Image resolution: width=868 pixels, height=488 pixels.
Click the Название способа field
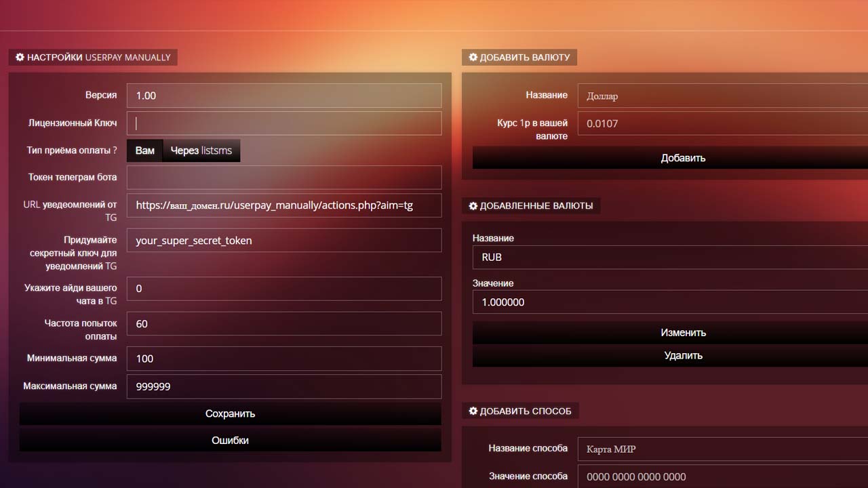[x=722, y=449]
